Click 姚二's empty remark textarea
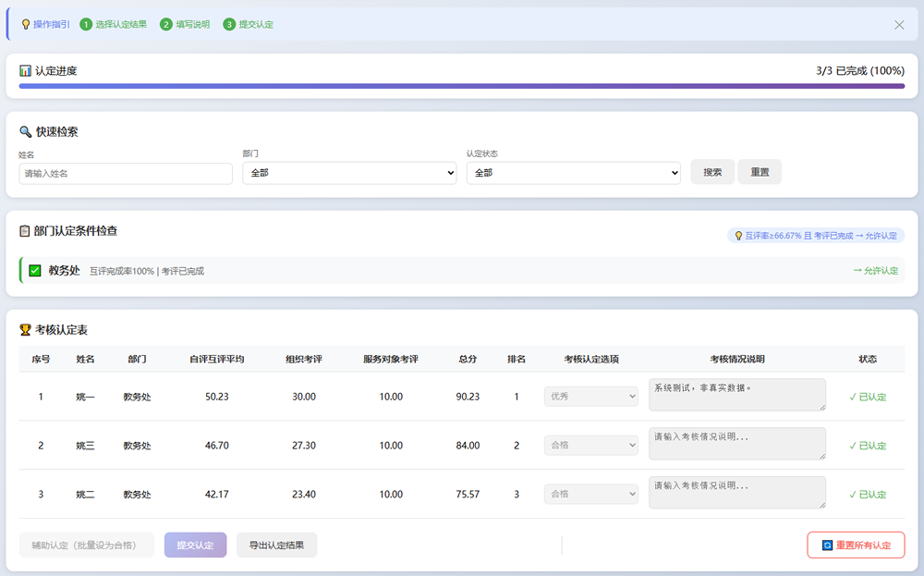 pos(737,493)
